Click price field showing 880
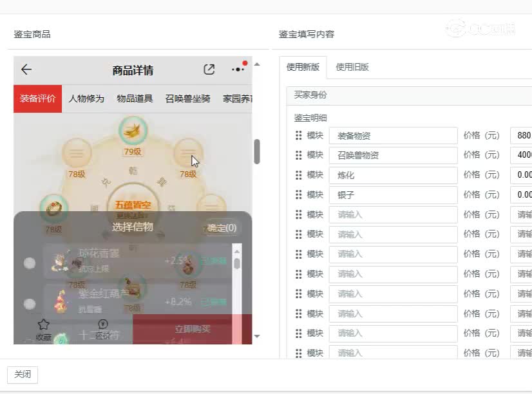Image resolution: width=532 pixels, height=394 pixels. 521,136
